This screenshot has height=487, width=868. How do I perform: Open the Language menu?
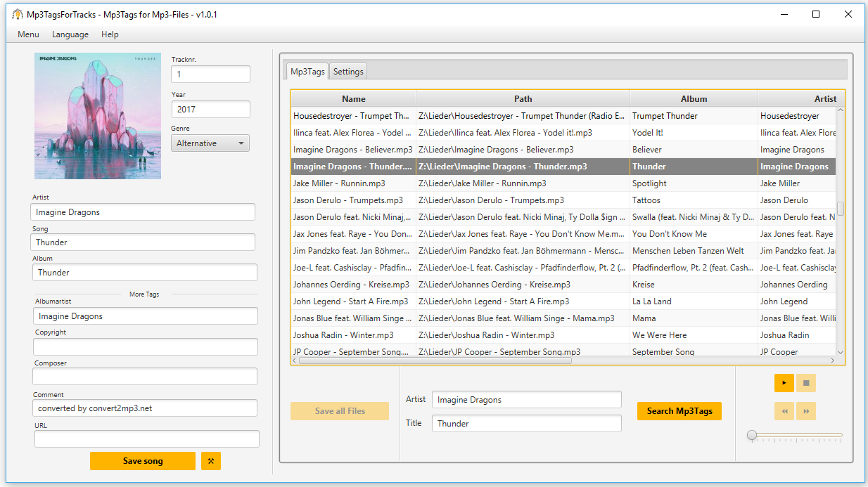click(x=70, y=34)
